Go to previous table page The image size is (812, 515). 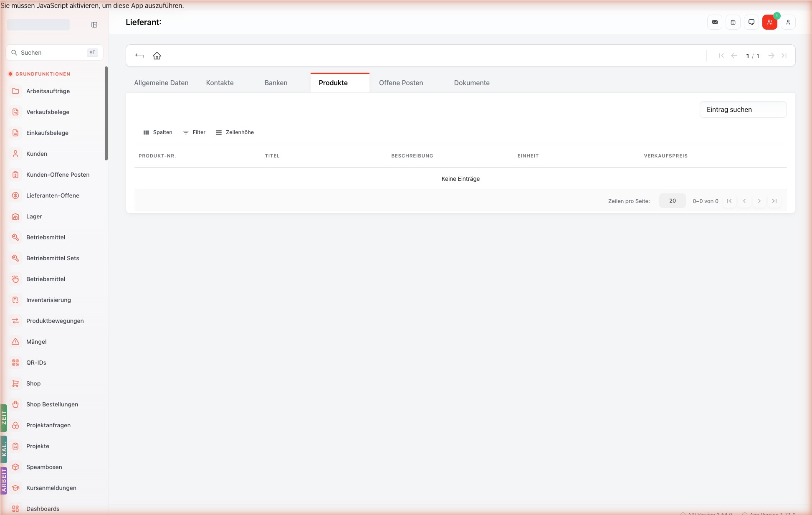tap(744, 201)
